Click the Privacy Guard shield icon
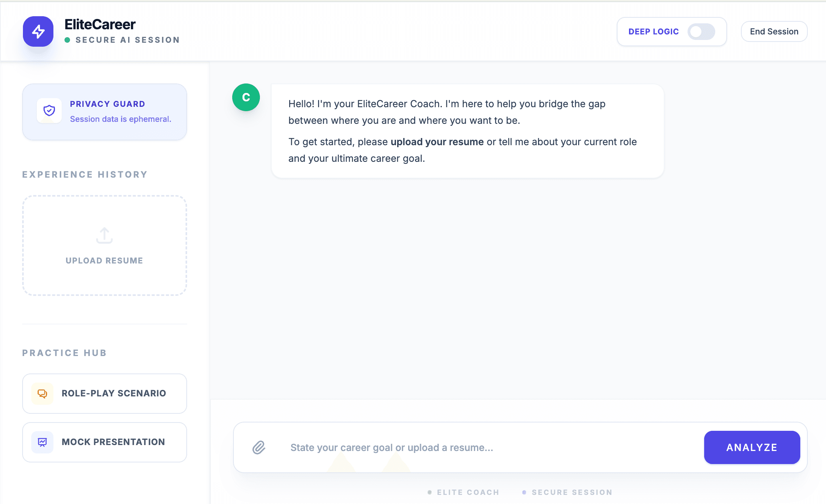The height and width of the screenshot is (504, 826). [x=49, y=111]
